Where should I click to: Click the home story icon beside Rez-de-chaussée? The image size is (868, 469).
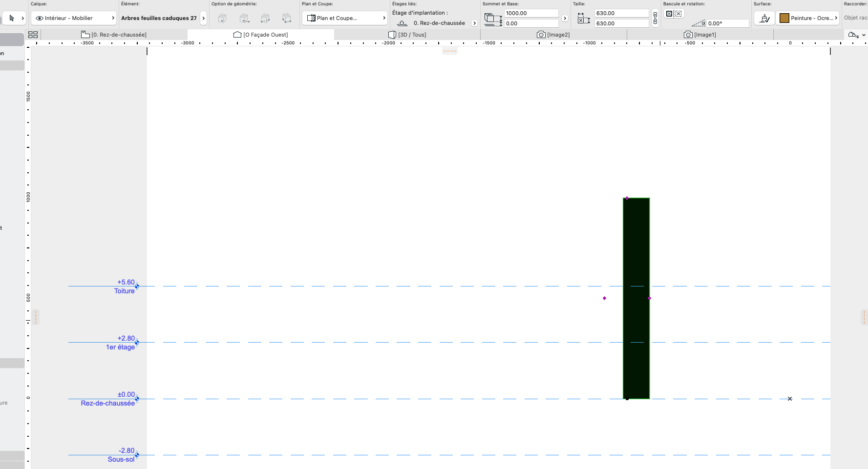point(402,23)
